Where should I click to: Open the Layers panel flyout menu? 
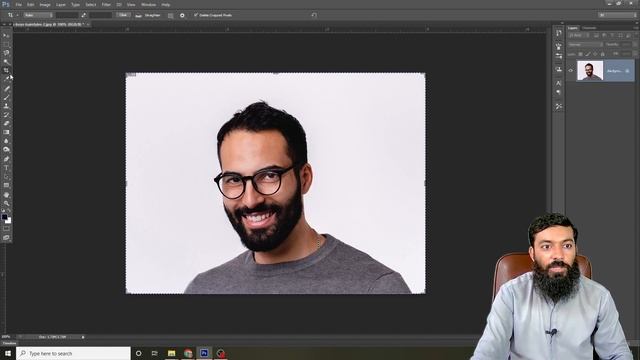pyautogui.click(x=636, y=28)
